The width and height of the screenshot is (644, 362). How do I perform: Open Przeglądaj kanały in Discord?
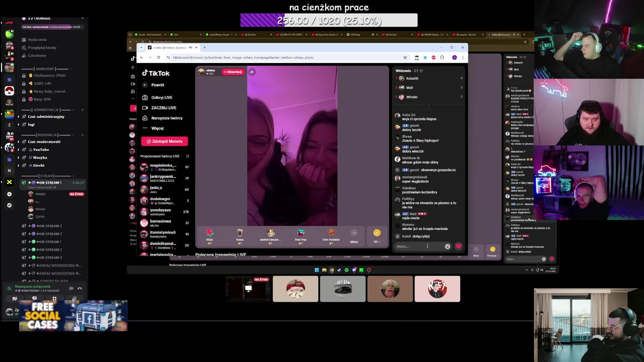[x=42, y=48]
